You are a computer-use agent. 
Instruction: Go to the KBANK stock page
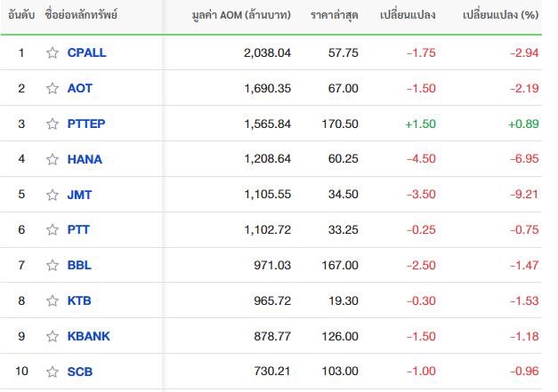coord(89,336)
